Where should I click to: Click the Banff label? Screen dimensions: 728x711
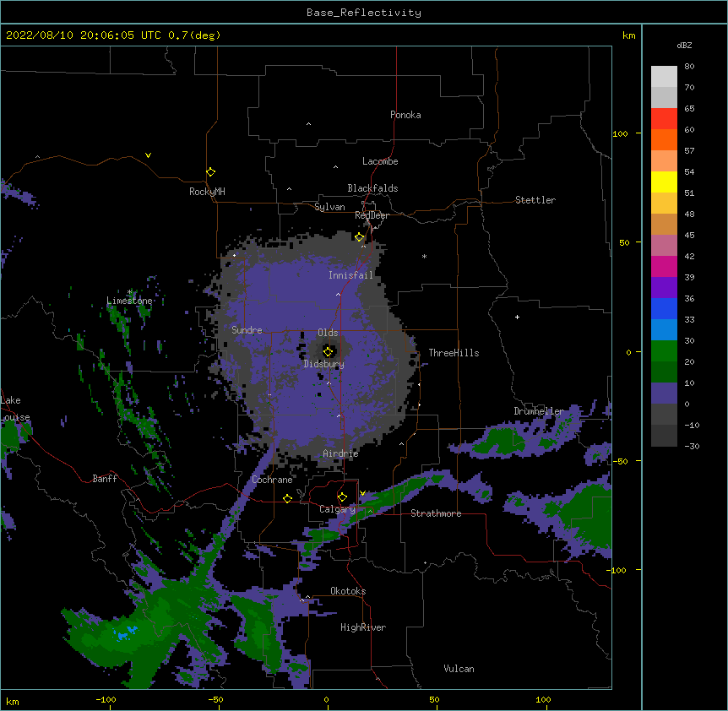click(x=105, y=479)
